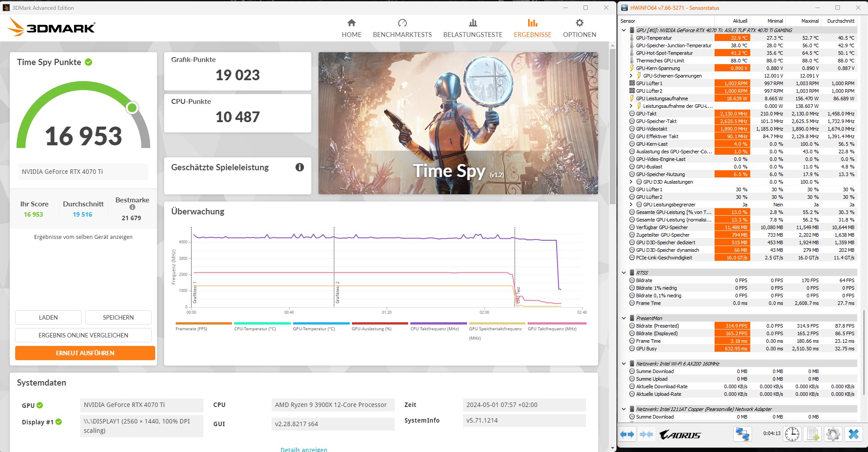Click the SPEICHERN button
Viewport: 868px width, 452px height.
coord(118,317)
